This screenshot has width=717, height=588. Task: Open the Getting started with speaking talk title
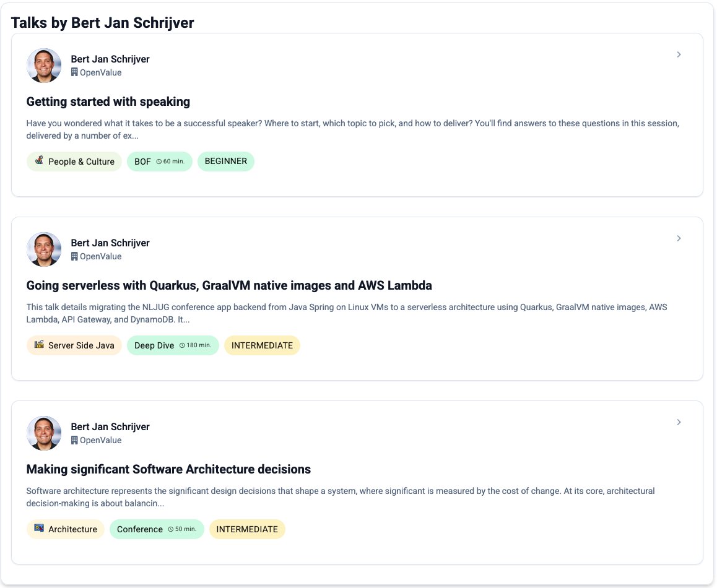[x=108, y=102]
